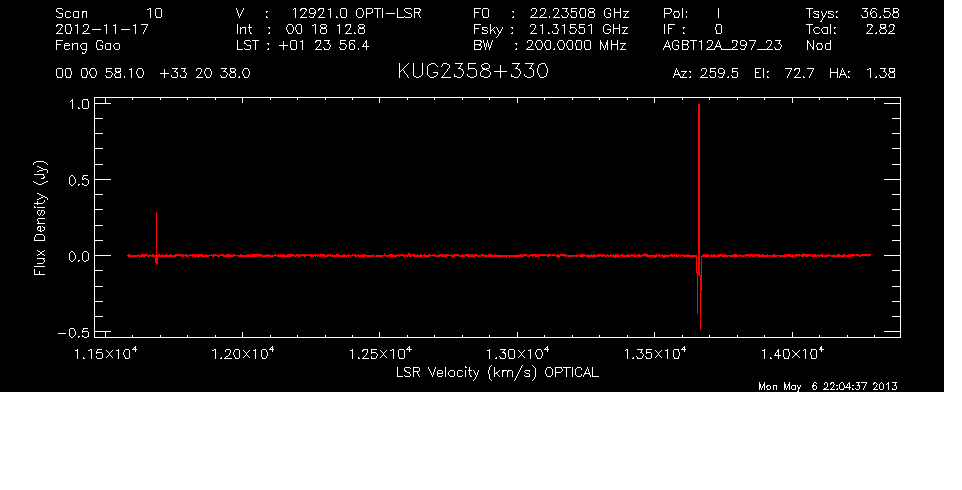The image size is (962, 490).
Task: Click the IF : 0 entry
Action: pos(692,29)
